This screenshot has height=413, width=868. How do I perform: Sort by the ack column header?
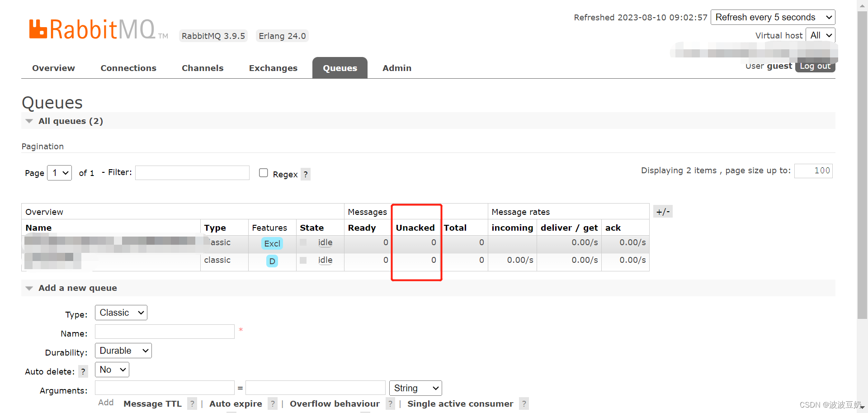(613, 228)
